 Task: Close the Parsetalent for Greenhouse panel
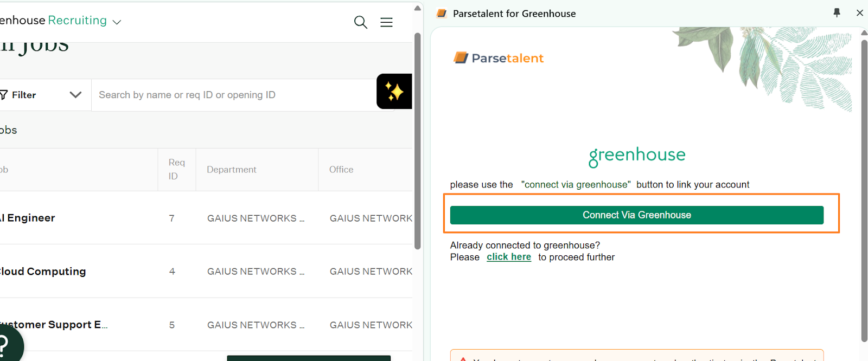860,12
